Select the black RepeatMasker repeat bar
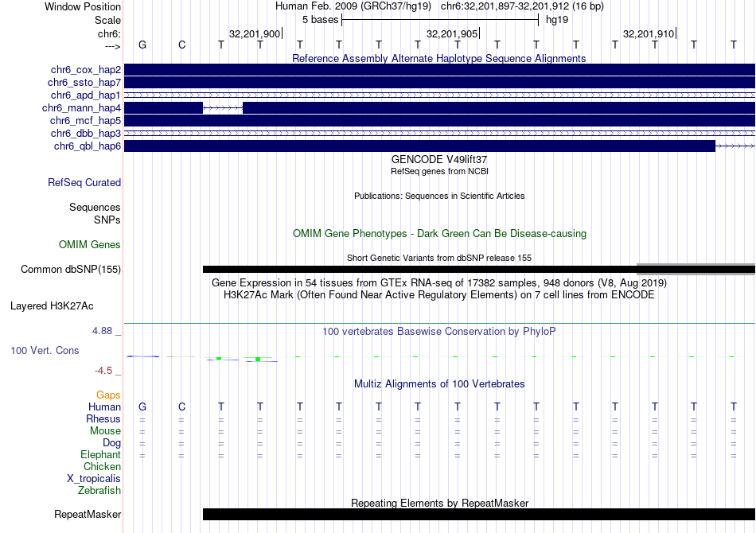The height and width of the screenshot is (533, 756). coord(479,514)
